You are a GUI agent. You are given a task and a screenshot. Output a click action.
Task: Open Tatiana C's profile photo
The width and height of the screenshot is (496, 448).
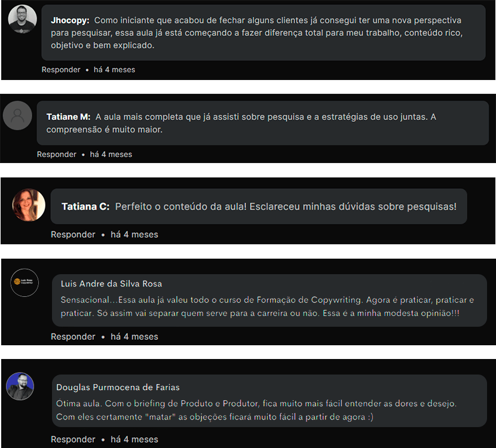pos(29,205)
